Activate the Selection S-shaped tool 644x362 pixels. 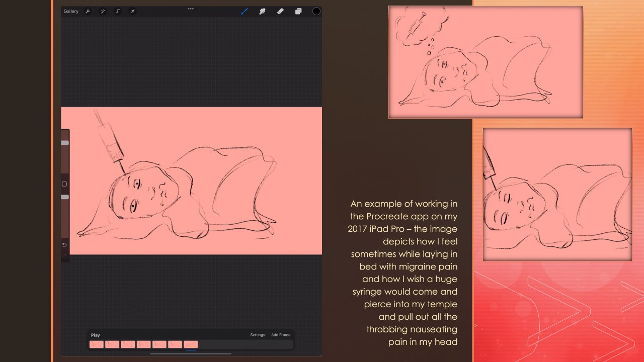(118, 11)
